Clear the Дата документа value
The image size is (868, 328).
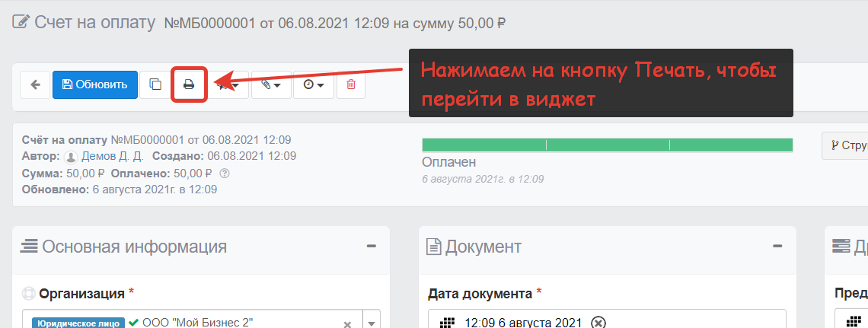[x=597, y=323]
